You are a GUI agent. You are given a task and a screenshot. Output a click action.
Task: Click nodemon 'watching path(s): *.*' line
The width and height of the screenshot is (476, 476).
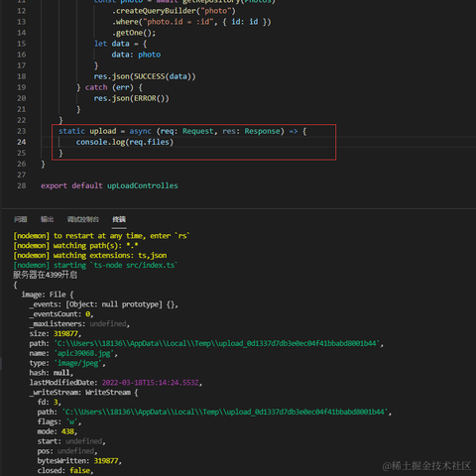[x=75, y=245]
